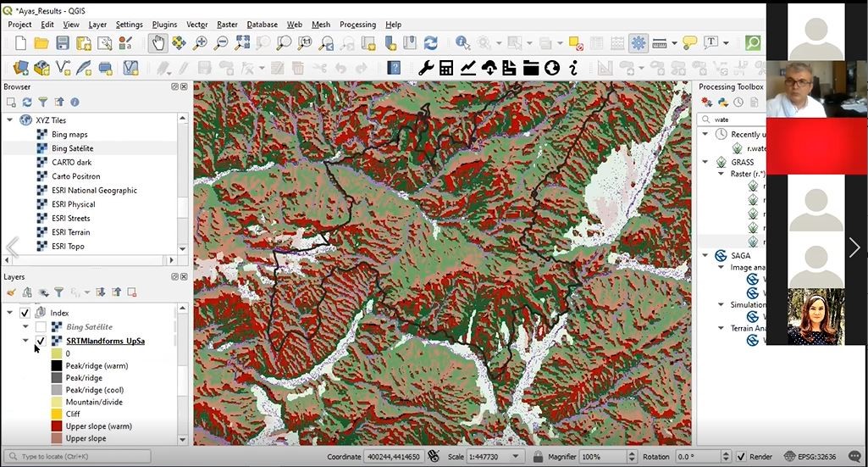
Task: Click the Save Project floppy disk icon
Action: click(63, 42)
